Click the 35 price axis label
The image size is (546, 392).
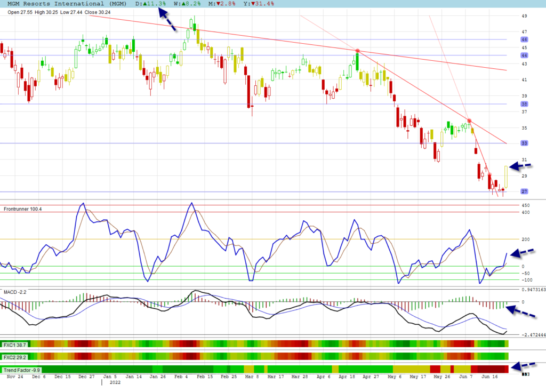(x=524, y=128)
